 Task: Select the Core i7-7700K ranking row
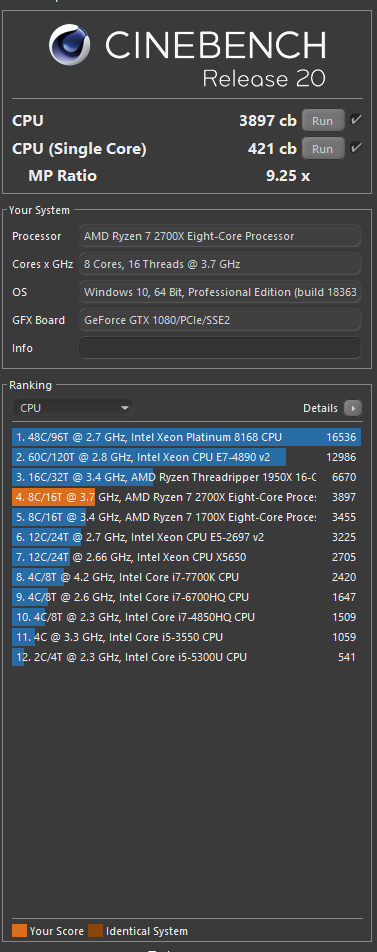coord(186,577)
